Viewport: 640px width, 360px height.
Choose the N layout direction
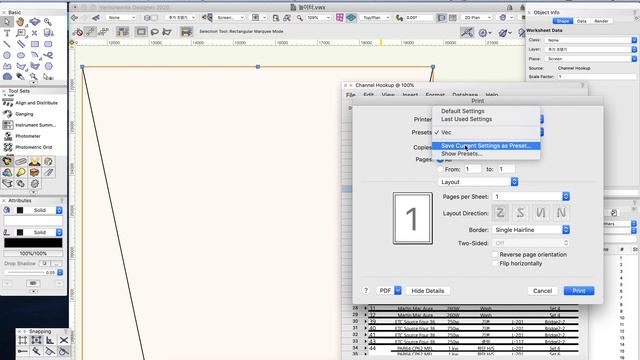click(x=561, y=213)
